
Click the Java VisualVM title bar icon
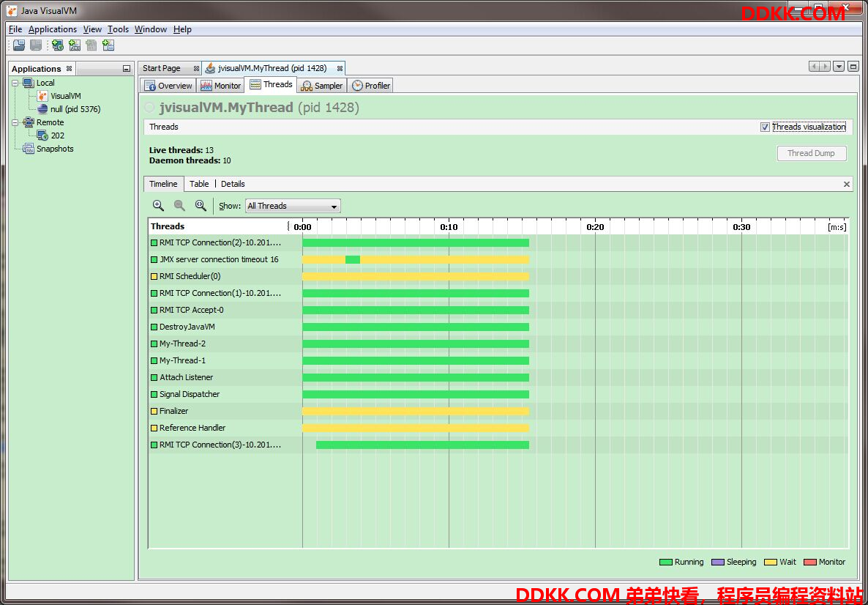pyautogui.click(x=12, y=12)
